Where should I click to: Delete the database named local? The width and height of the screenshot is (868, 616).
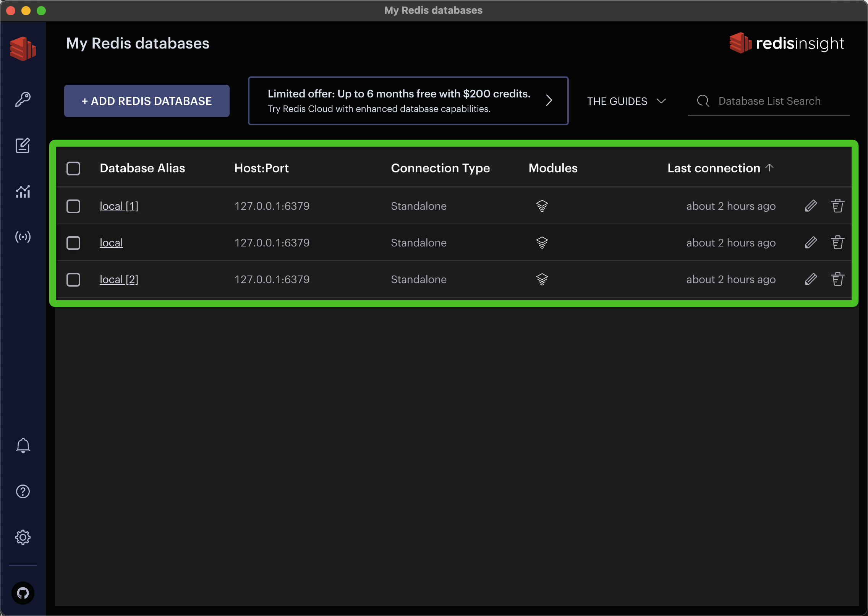pos(837,243)
